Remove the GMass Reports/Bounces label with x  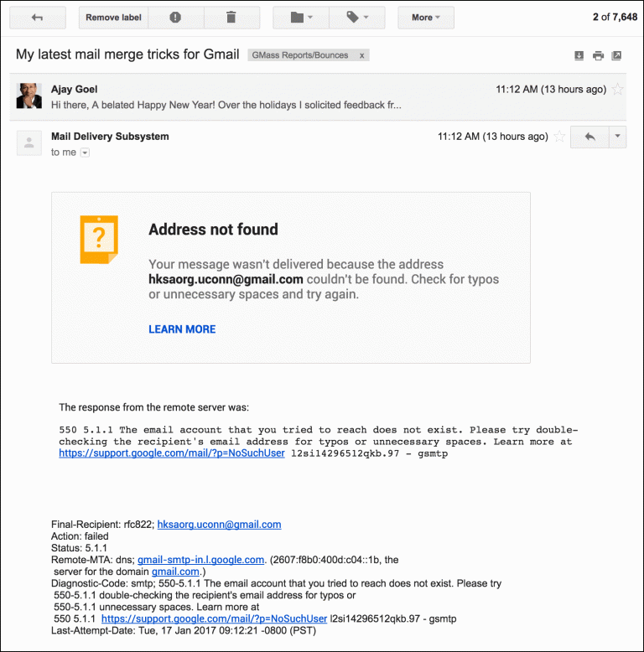pos(362,55)
